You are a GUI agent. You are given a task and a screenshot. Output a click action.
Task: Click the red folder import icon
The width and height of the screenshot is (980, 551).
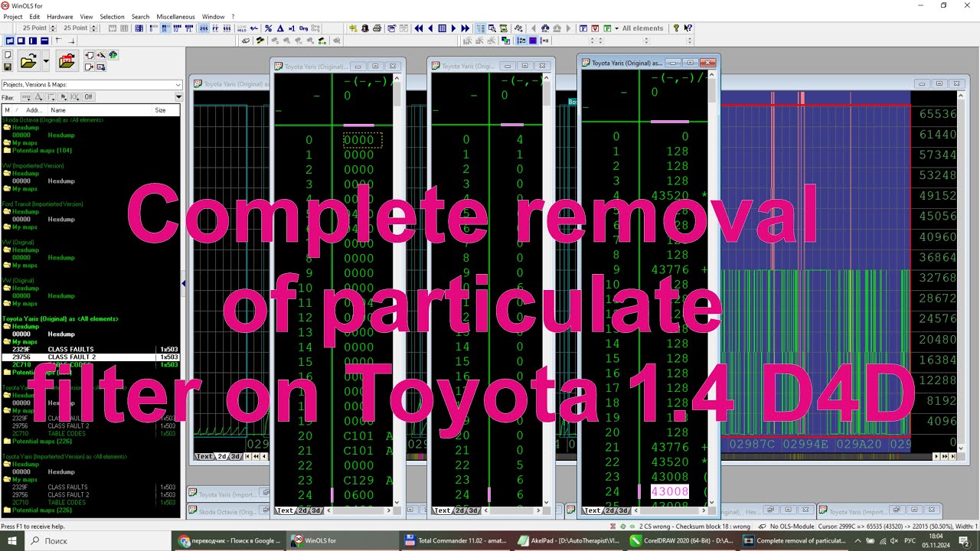point(67,61)
